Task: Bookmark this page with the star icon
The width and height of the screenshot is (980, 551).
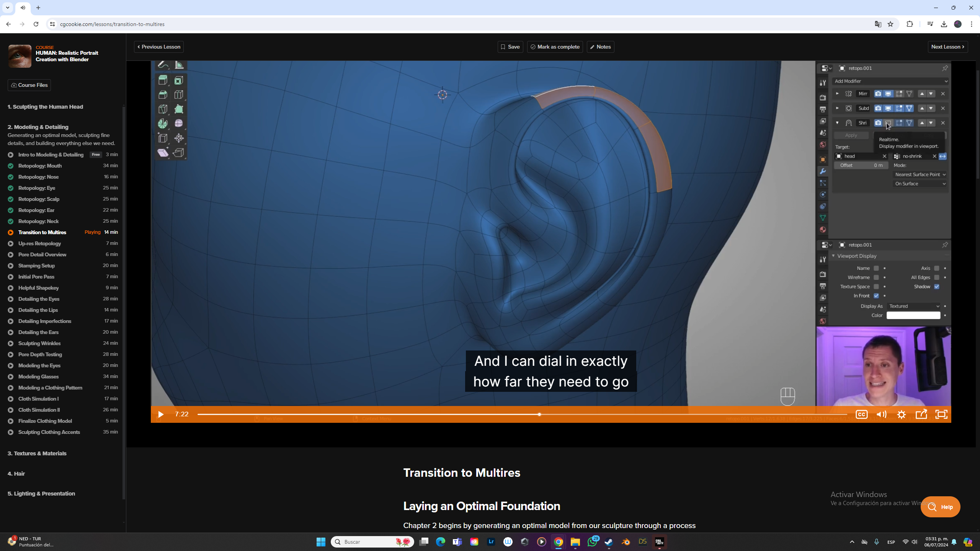Action: pyautogui.click(x=890, y=24)
